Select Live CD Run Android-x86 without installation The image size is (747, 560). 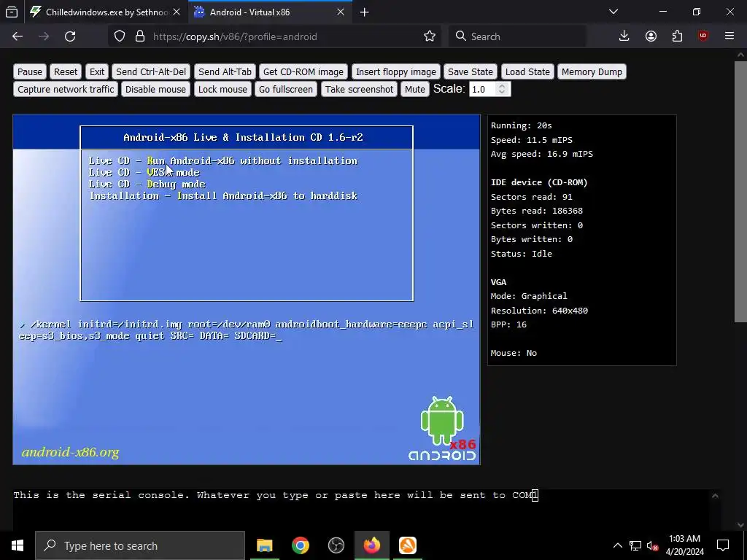[223, 161]
